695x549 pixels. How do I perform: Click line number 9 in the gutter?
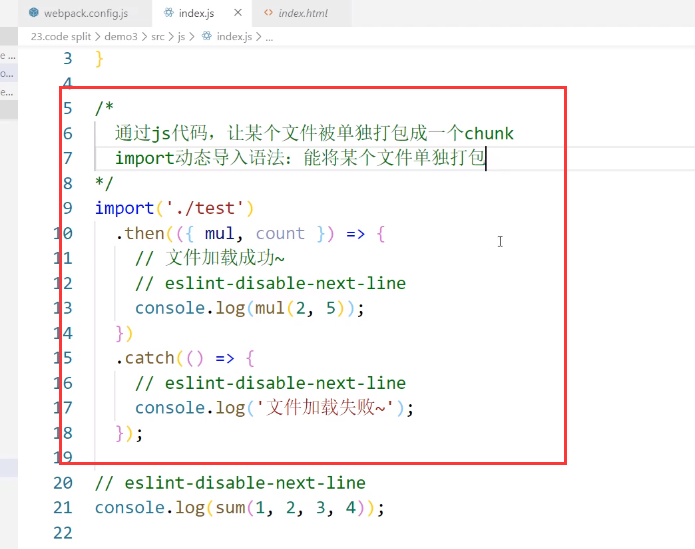click(67, 208)
